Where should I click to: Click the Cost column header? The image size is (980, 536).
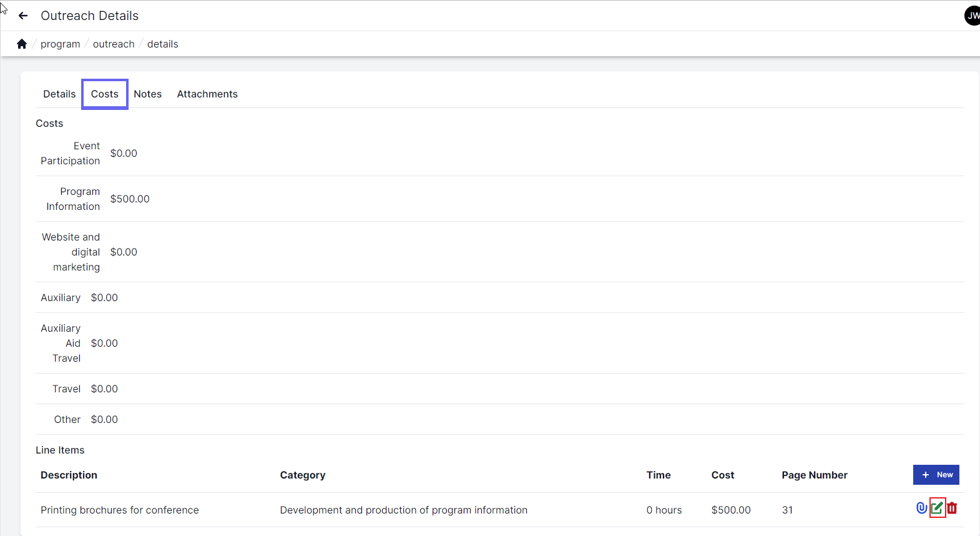[x=722, y=475]
